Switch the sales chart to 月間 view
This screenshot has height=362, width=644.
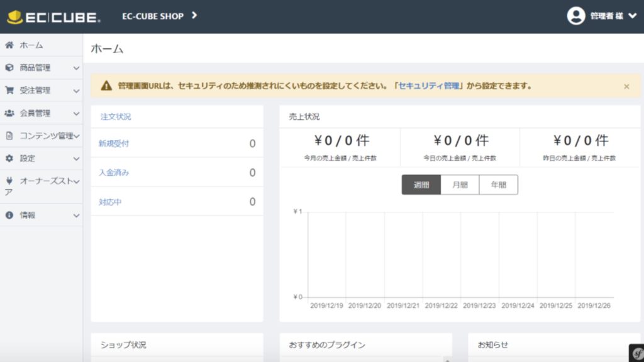click(x=460, y=184)
